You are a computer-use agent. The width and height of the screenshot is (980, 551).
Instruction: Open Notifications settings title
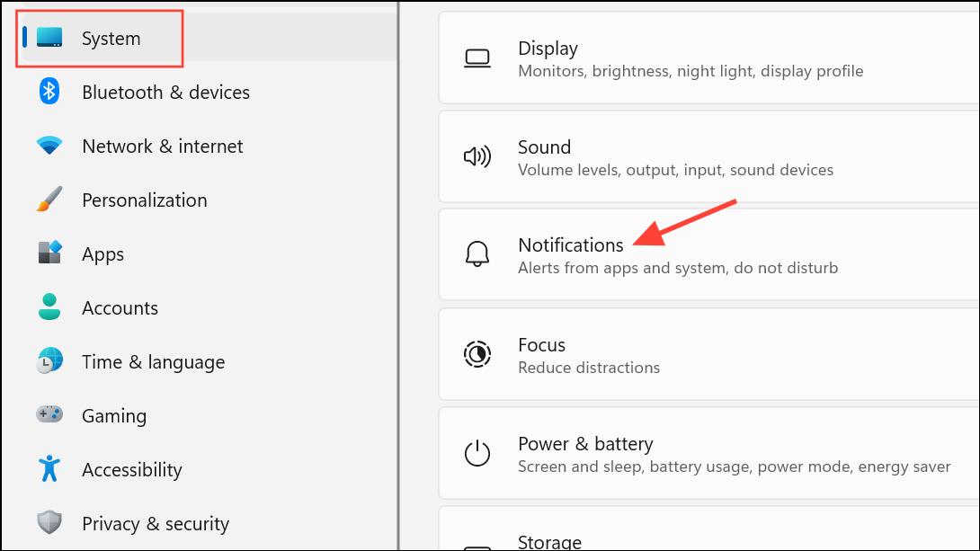coord(571,244)
